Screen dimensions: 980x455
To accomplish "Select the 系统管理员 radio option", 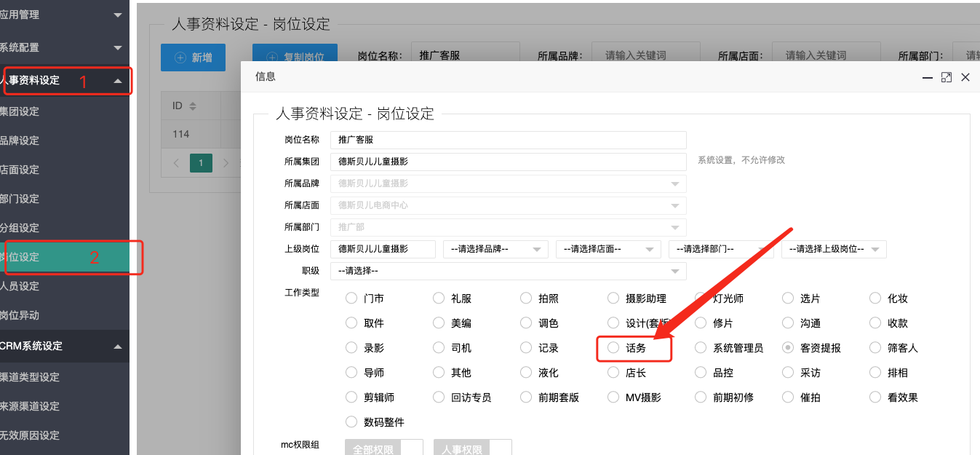I will point(701,348).
